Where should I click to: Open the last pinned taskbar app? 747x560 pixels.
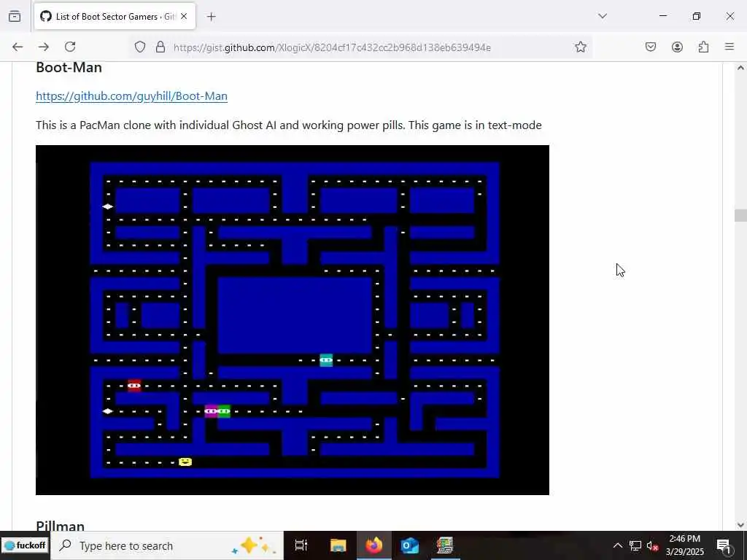point(445,545)
